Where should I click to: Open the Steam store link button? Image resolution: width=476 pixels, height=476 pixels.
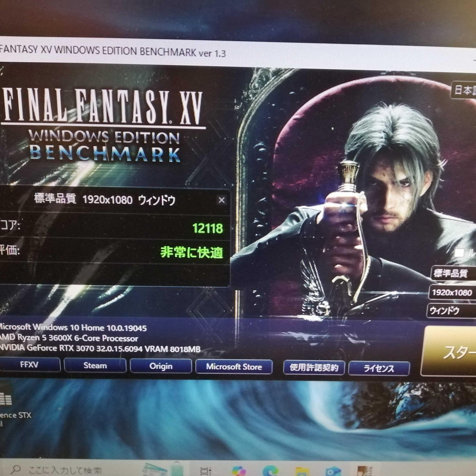(x=95, y=366)
